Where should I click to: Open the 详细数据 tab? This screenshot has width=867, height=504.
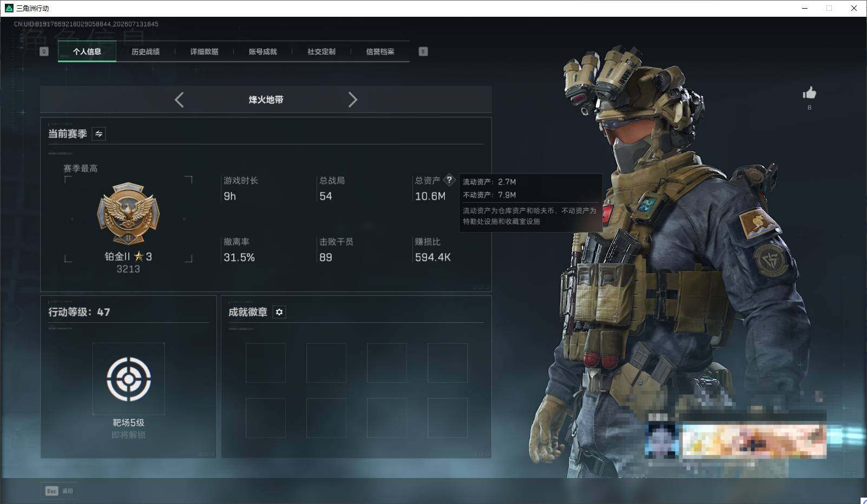(x=204, y=51)
